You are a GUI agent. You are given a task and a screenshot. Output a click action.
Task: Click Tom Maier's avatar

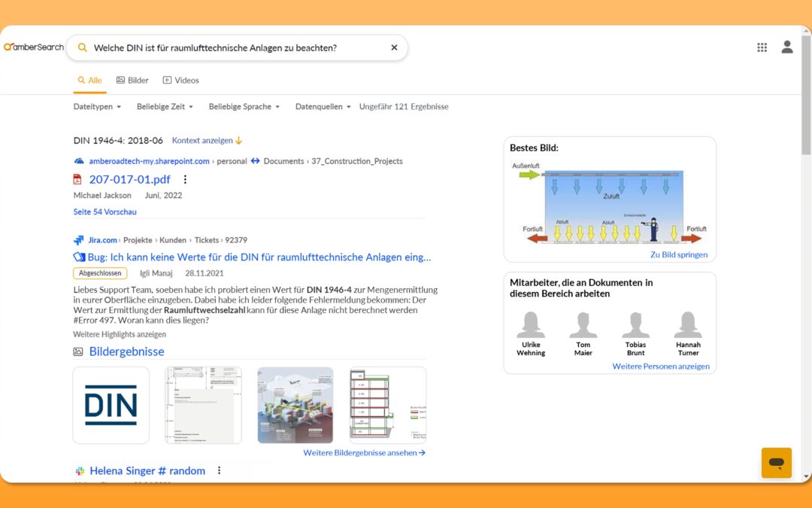tap(583, 325)
